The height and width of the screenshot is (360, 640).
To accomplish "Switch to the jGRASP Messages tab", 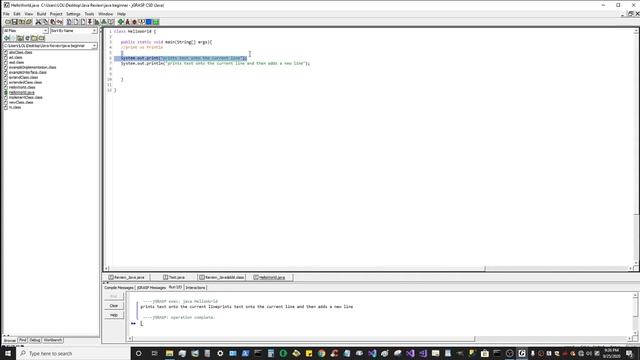I will pyautogui.click(x=151, y=288).
